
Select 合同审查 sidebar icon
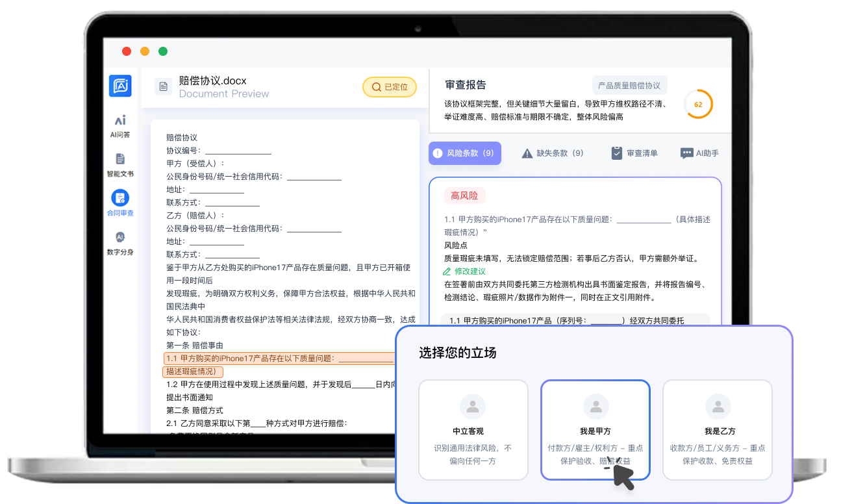point(120,203)
